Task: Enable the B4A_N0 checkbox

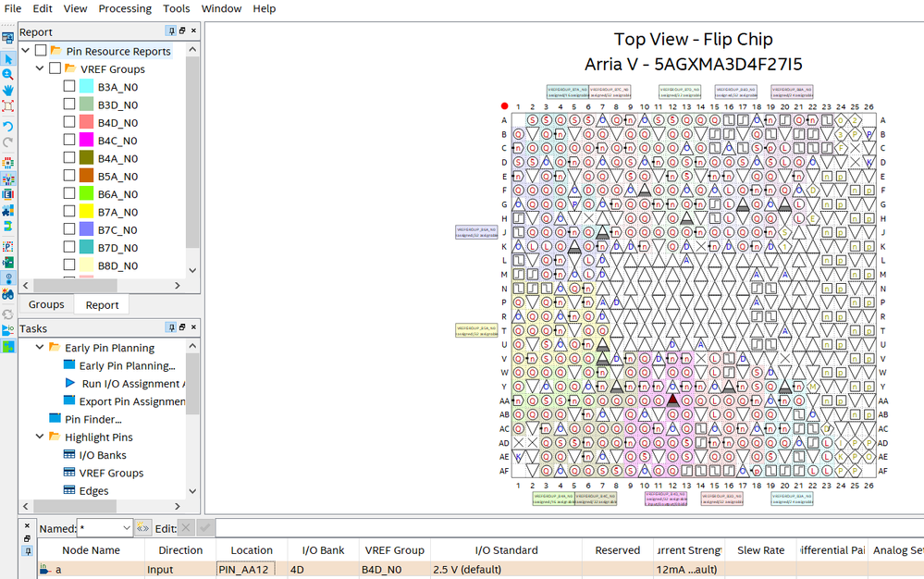Action: coord(69,158)
